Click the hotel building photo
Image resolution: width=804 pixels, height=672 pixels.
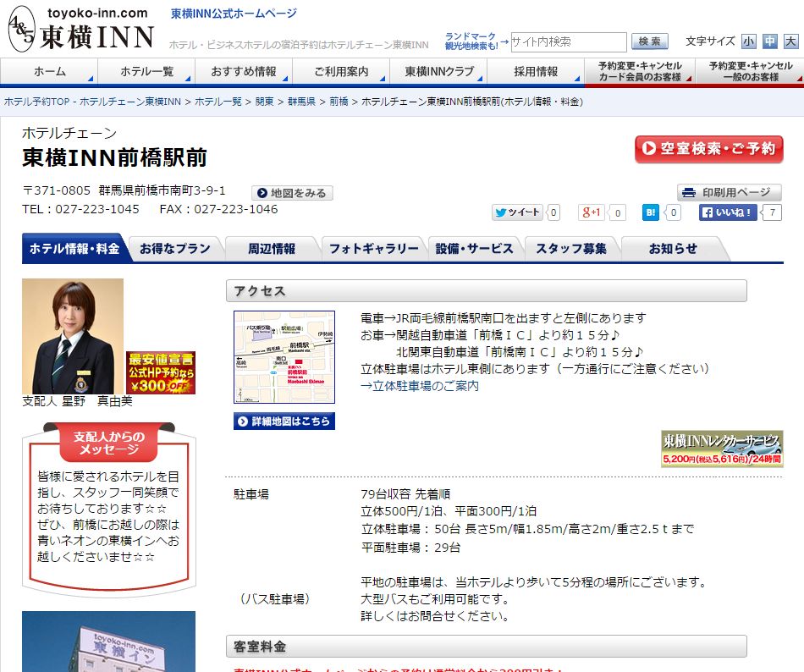point(108,642)
